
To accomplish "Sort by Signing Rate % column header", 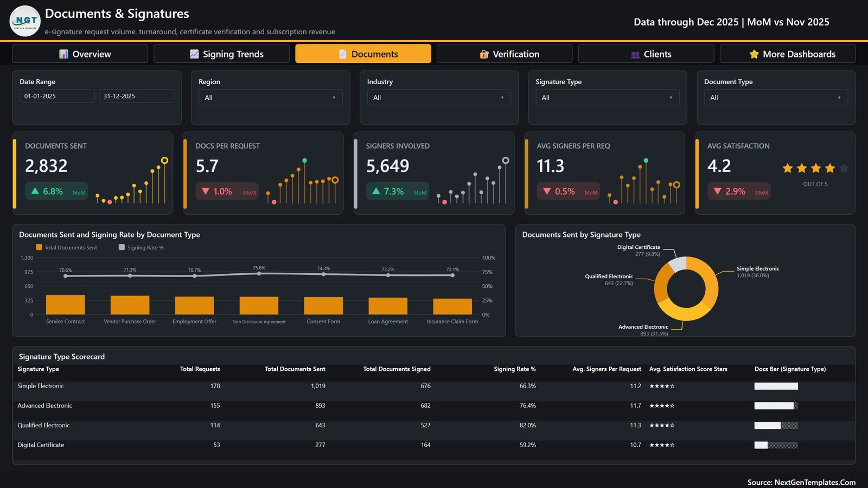I will coord(515,369).
